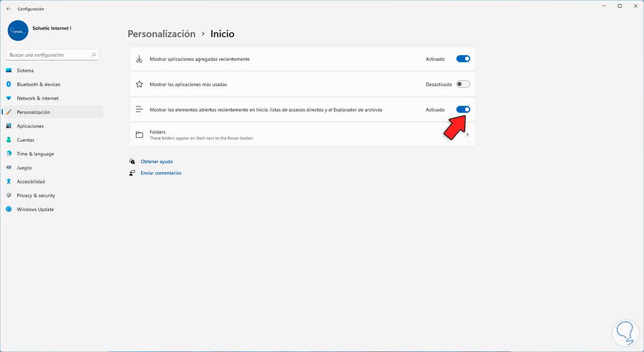Enable showing most used applications toggle

pos(463,84)
